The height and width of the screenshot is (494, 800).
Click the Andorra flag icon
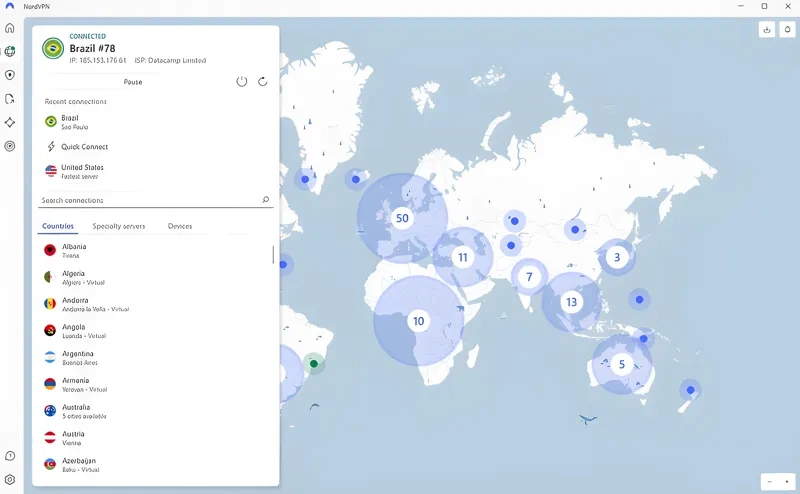click(50, 304)
